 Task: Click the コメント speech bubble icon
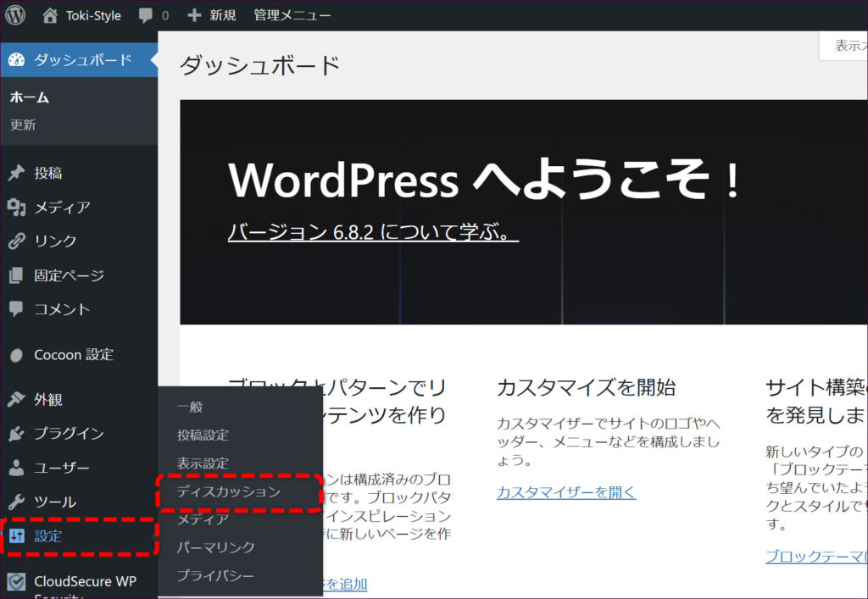[16, 309]
